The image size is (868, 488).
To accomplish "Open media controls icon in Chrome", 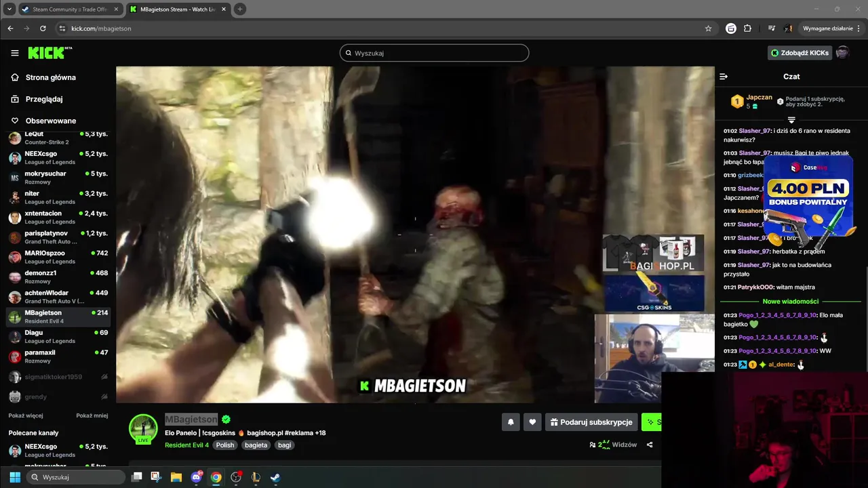I will (772, 28).
